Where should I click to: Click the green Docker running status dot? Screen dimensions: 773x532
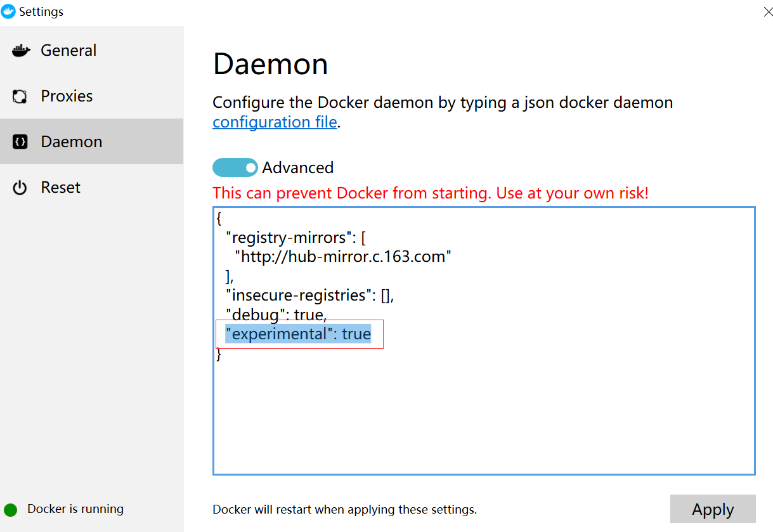[10, 509]
